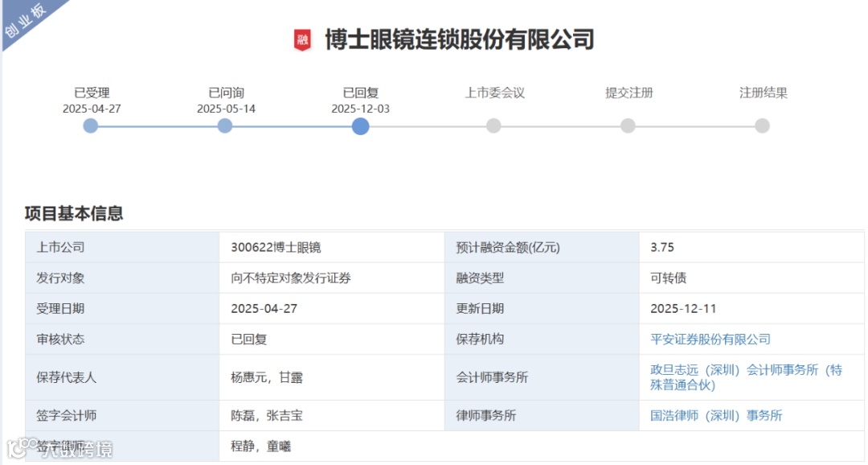Click the company title 博士眼镜连锁股份有限公司
This screenshot has height=465, width=868.
[x=460, y=40]
